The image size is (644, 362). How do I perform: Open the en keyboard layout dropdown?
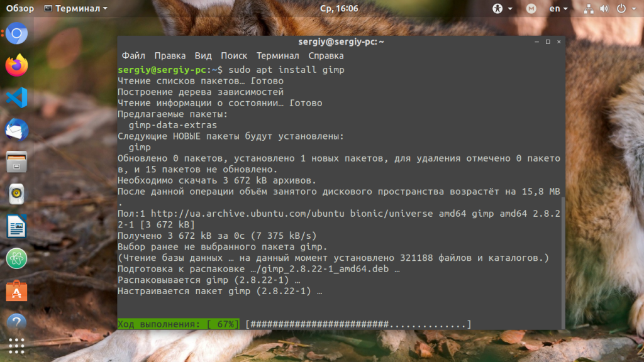coord(558,9)
